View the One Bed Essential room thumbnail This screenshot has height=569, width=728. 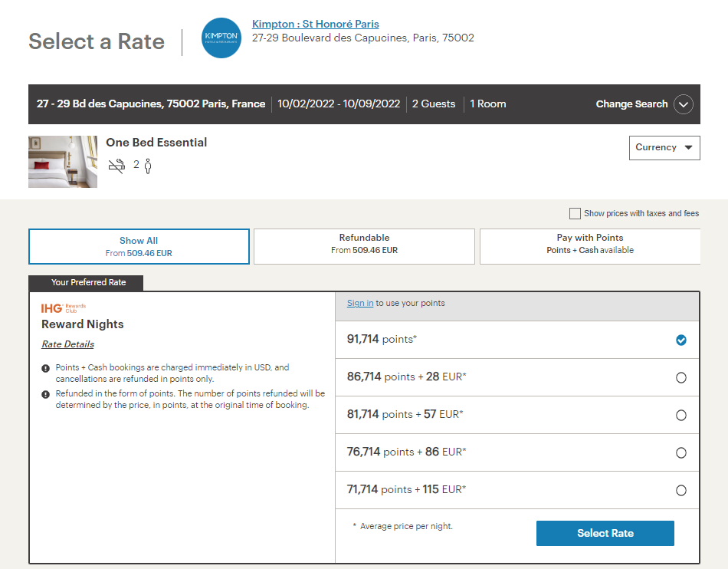63,162
